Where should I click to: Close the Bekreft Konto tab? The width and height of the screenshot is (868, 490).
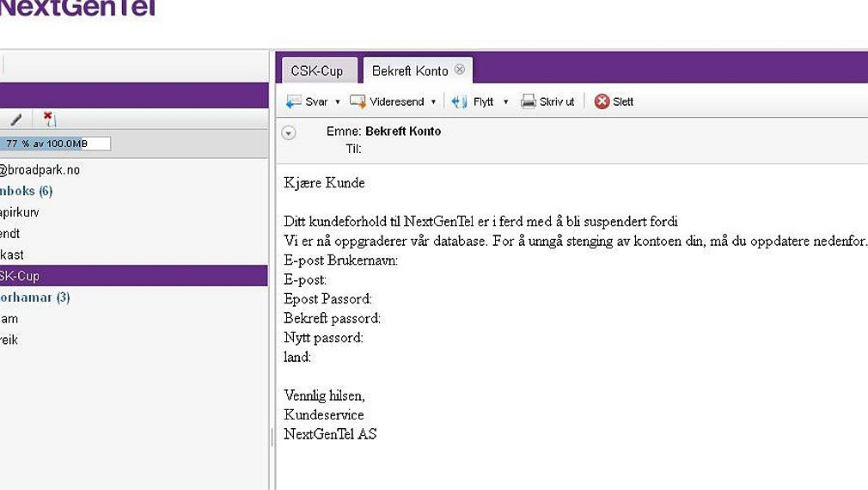click(x=460, y=70)
